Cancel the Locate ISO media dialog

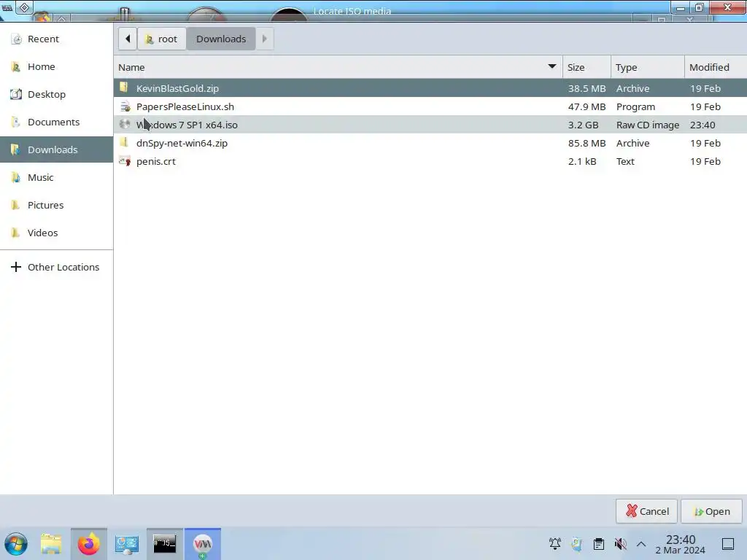coord(646,511)
